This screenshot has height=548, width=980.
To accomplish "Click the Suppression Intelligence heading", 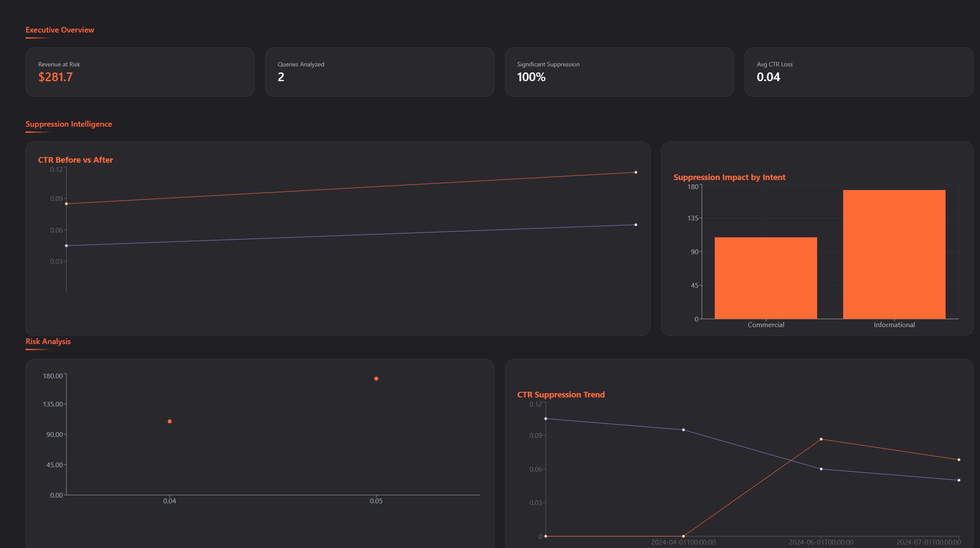I will (x=69, y=124).
